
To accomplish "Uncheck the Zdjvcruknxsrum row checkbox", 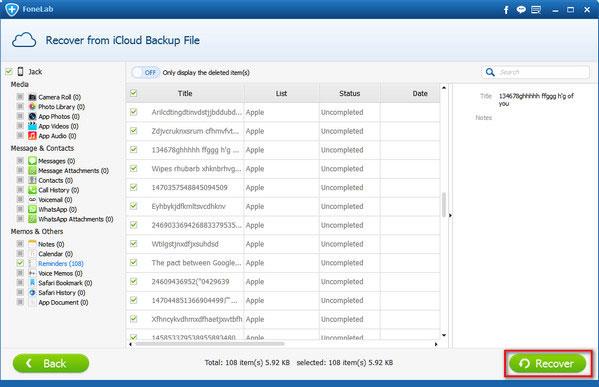I will click(133, 131).
